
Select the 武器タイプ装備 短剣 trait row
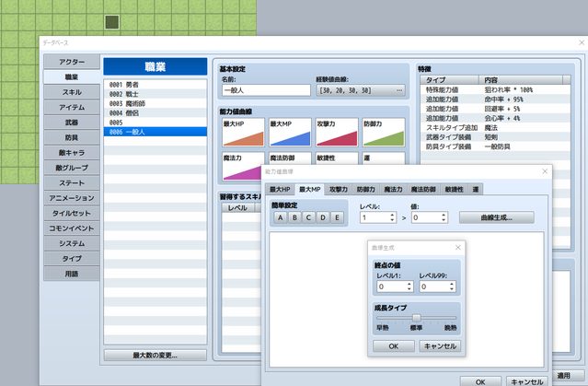pyautogui.click(x=495, y=137)
